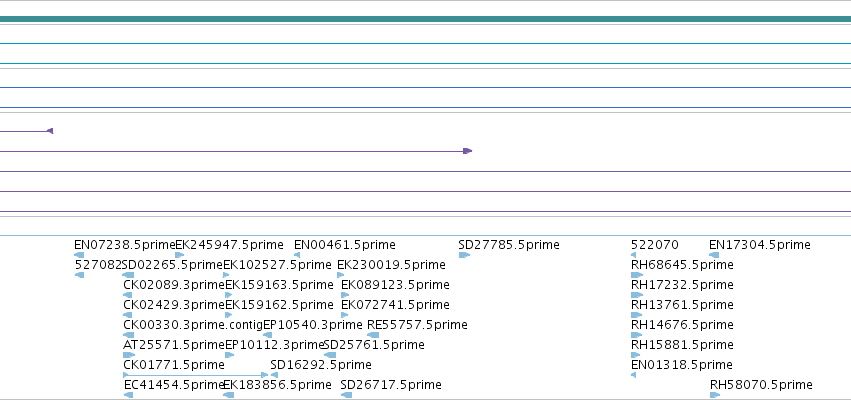Select the RH13761.5prime label

click(x=682, y=305)
